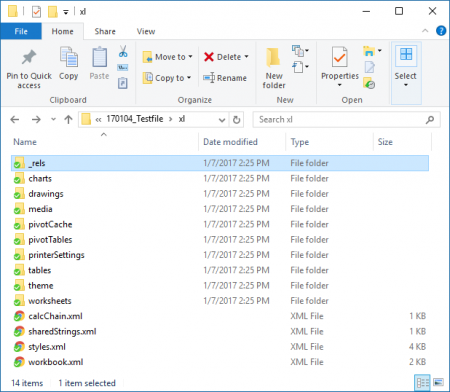Select the charts folder
450x392 pixels.
tap(220, 178)
